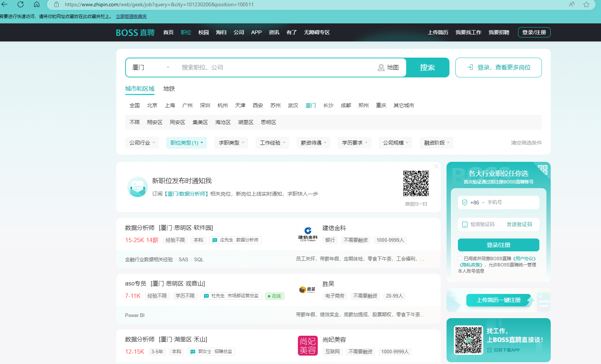Image resolution: width=601 pixels, height=364 pixels.
Task: Open the 地图 map search icon
Action: (x=388, y=68)
